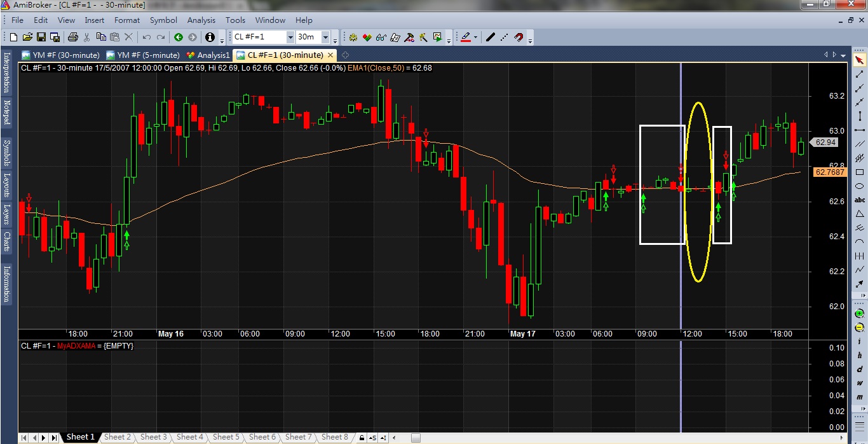The image size is (868, 444).
Task: Toggle the snap magnet button
Action: pos(519,38)
